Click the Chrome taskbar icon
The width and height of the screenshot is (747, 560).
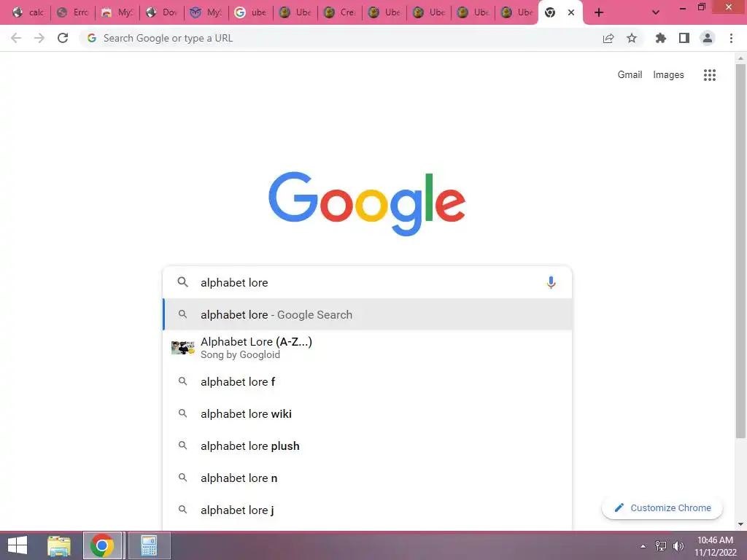pyautogui.click(x=102, y=545)
